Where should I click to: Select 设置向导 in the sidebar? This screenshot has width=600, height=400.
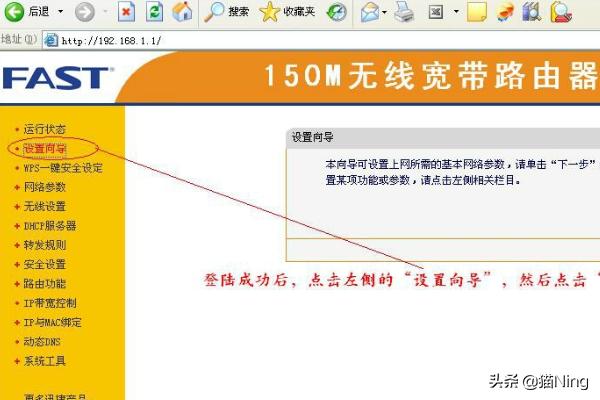(45, 149)
